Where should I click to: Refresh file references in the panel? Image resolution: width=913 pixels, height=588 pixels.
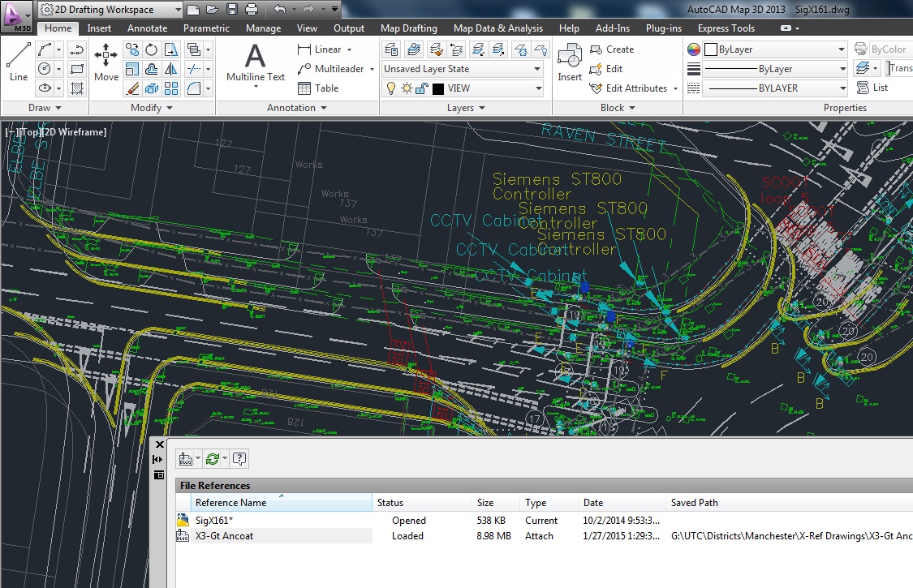click(x=212, y=459)
